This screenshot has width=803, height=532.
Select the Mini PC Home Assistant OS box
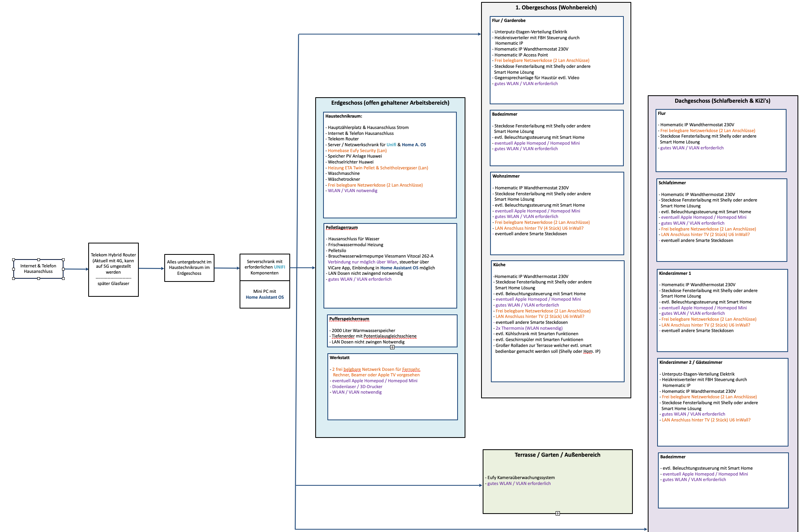point(265,294)
